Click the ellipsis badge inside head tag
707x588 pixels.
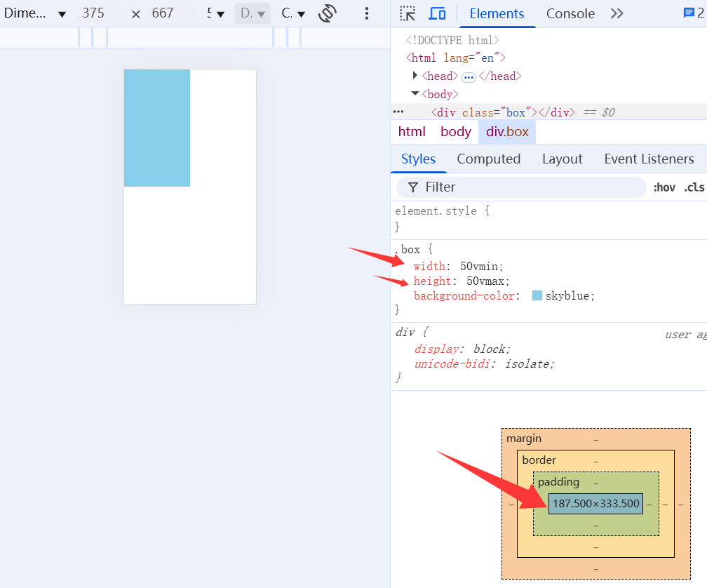pos(469,76)
